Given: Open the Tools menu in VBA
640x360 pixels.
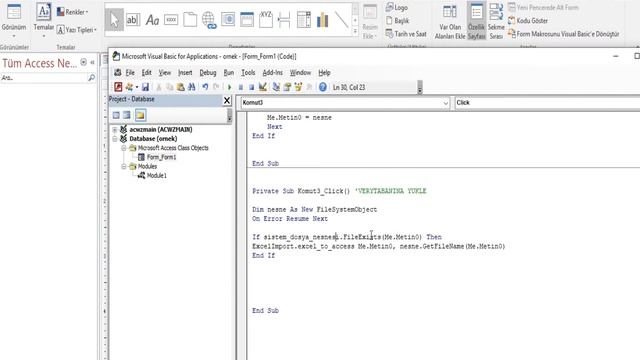Looking at the screenshot, I should click(248, 73).
